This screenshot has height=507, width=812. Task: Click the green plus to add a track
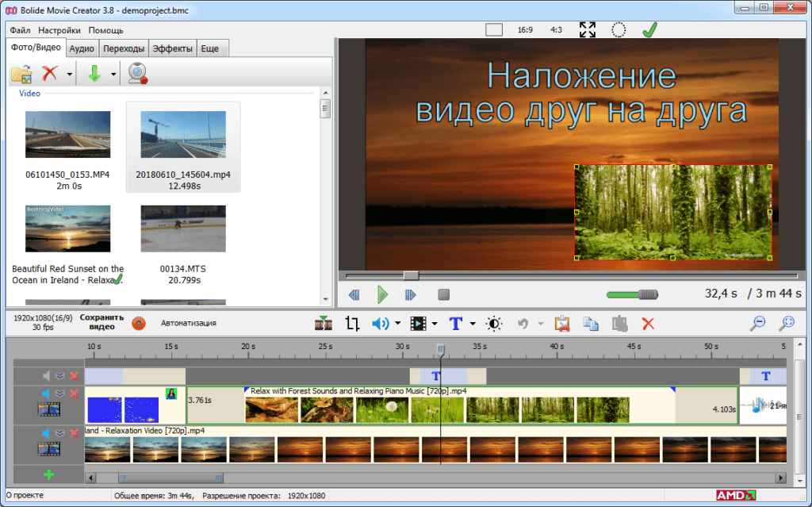pyautogui.click(x=49, y=474)
